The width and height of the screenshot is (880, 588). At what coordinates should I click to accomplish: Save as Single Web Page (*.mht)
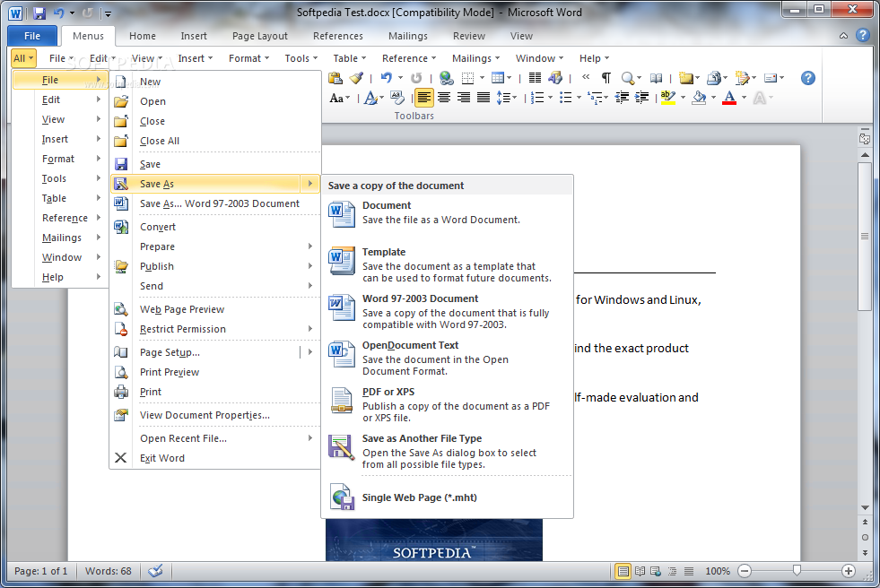point(448,497)
